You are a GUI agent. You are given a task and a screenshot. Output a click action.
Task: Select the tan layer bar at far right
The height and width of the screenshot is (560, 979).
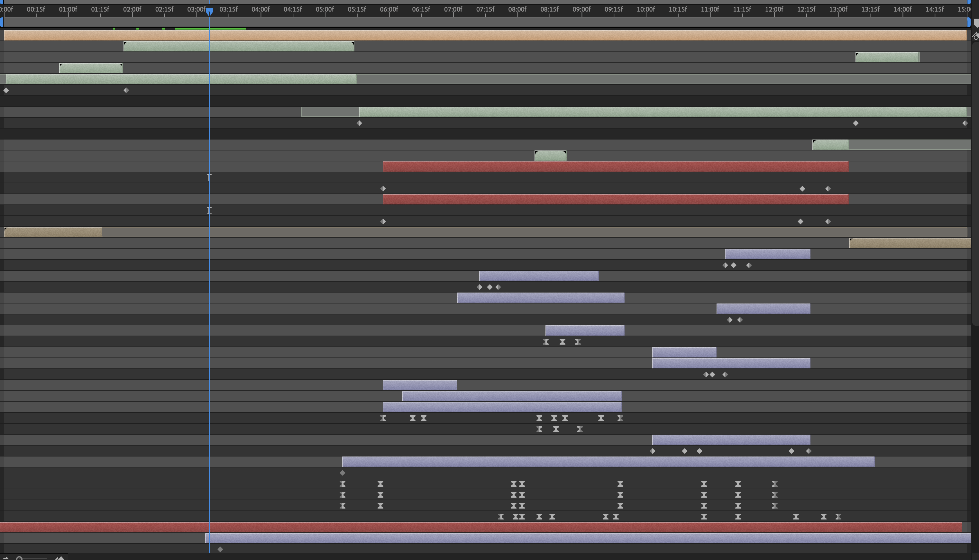pyautogui.click(x=910, y=243)
